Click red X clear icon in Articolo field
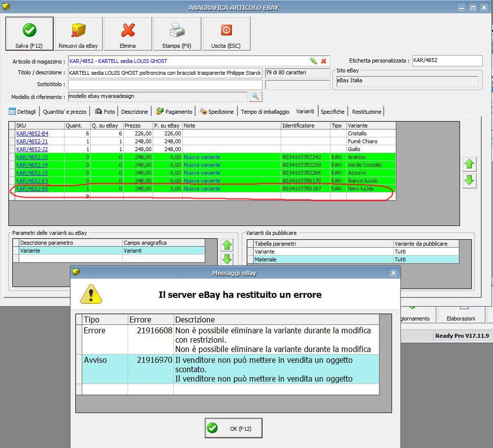 324,61
